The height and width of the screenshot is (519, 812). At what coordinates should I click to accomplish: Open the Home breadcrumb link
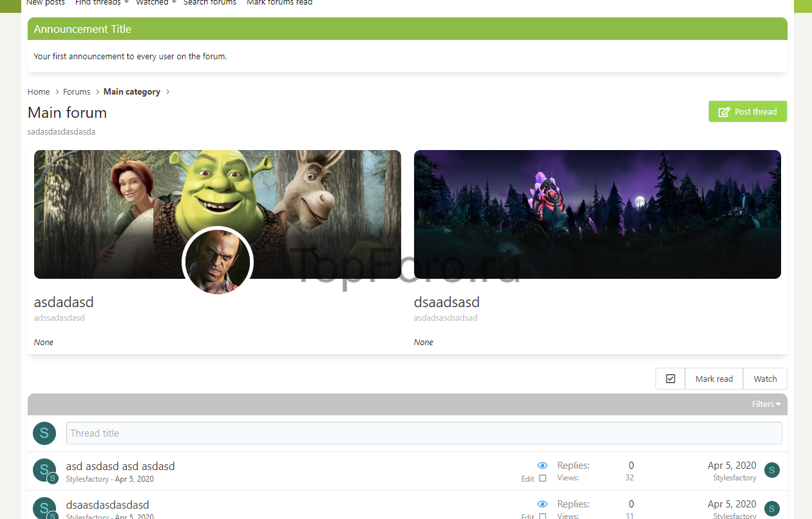coord(39,92)
